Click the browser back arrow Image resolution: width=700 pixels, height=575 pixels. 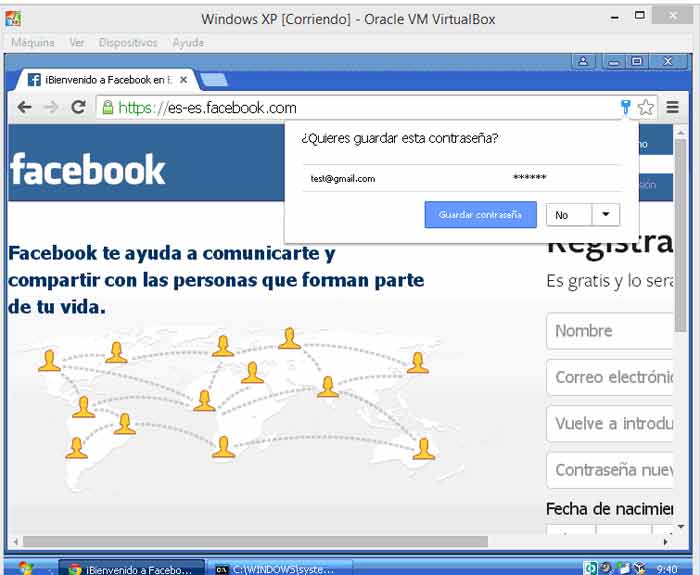tap(25, 108)
